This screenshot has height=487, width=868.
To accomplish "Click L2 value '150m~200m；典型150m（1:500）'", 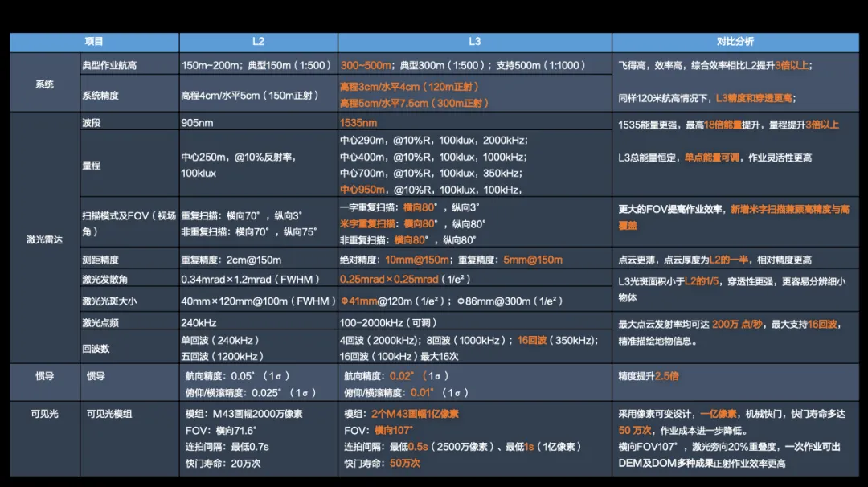I will click(x=256, y=65).
